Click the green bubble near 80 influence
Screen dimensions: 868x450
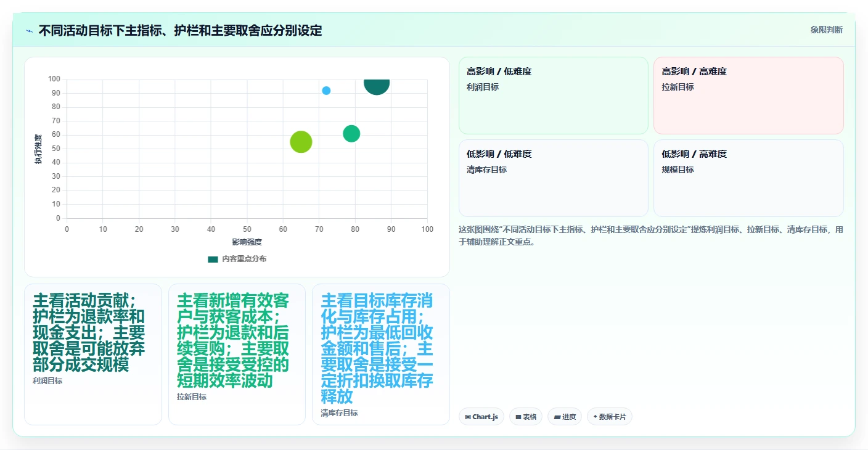tap(351, 133)
